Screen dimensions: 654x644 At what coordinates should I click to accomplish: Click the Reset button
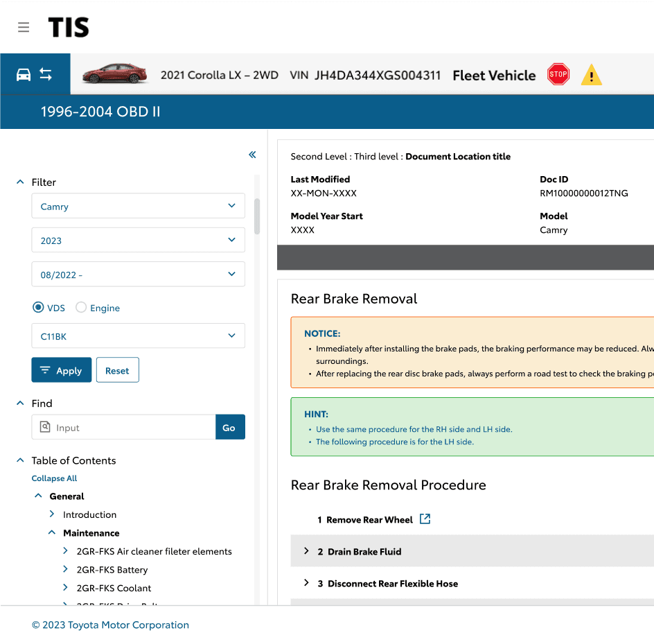tap(118, 369)
